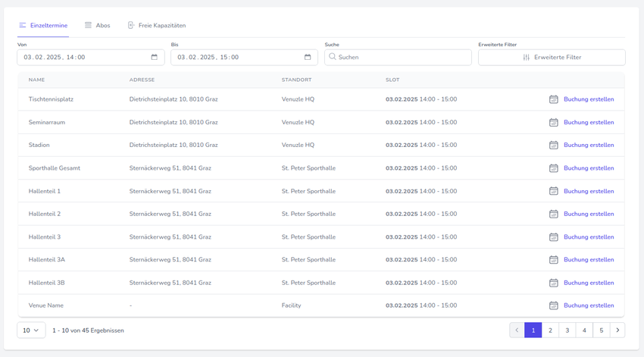Go to page 5 in pagination

coord(601,330)
